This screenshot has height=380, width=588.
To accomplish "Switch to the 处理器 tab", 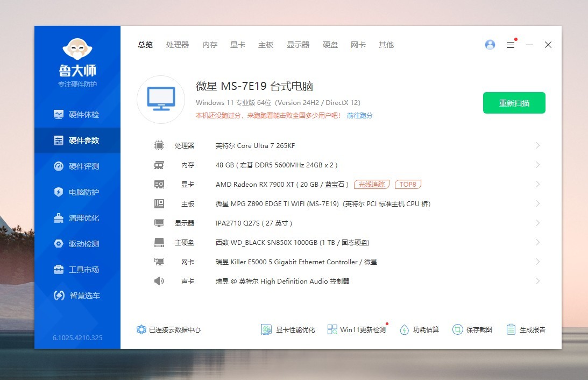I will click(x=178, y=45).
